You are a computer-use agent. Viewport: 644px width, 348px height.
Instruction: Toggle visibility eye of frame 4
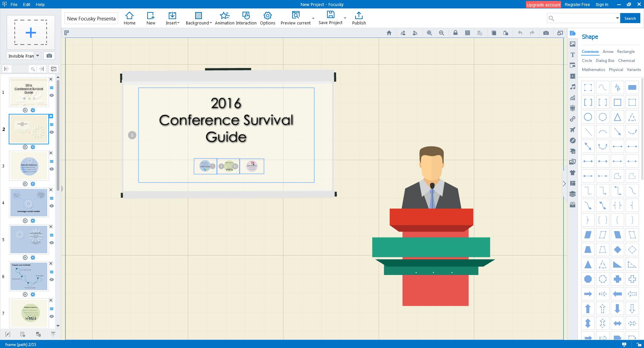(x=52, y=206)
